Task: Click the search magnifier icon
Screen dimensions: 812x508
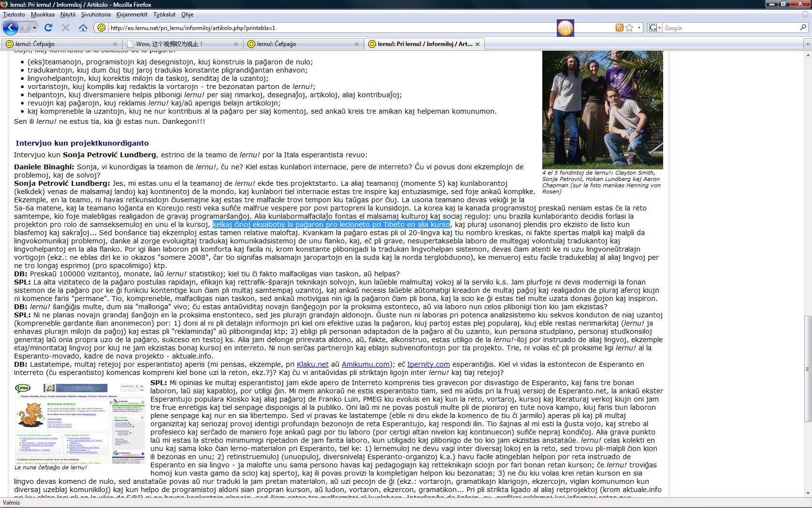Action: point(803,28)
